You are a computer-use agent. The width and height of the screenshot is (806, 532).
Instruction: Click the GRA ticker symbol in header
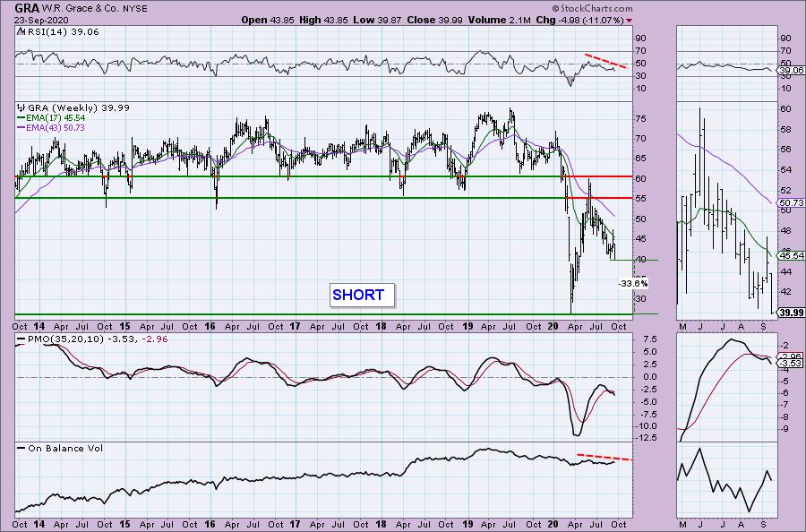[26, 8]
